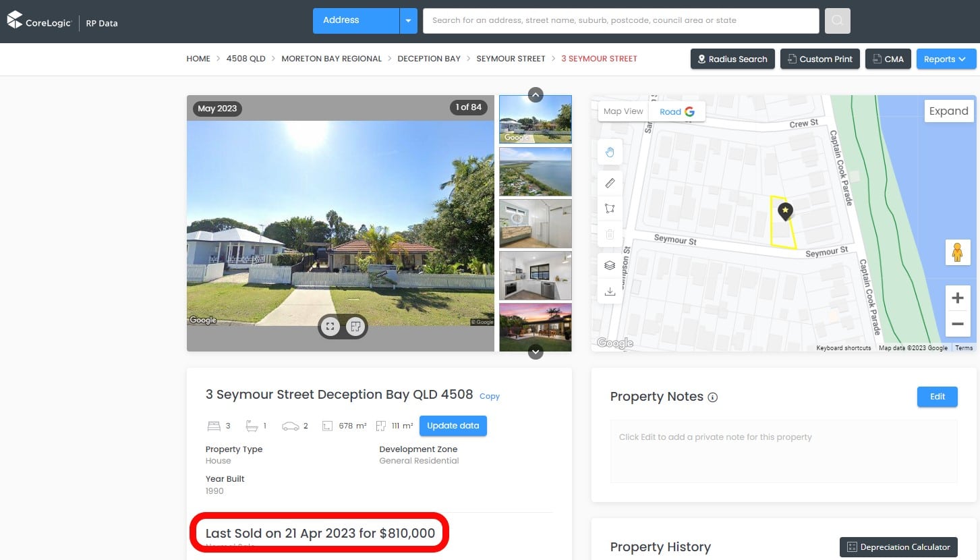Click the Update data button
Screen dimensions: 980x560
453,426
